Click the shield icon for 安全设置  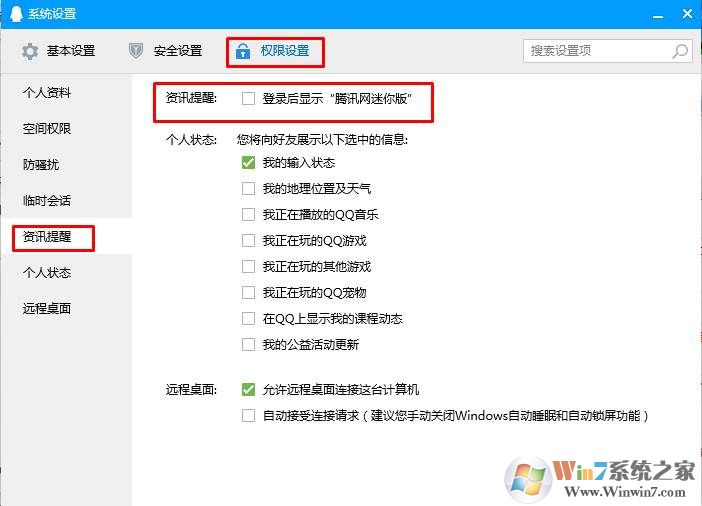136,51
